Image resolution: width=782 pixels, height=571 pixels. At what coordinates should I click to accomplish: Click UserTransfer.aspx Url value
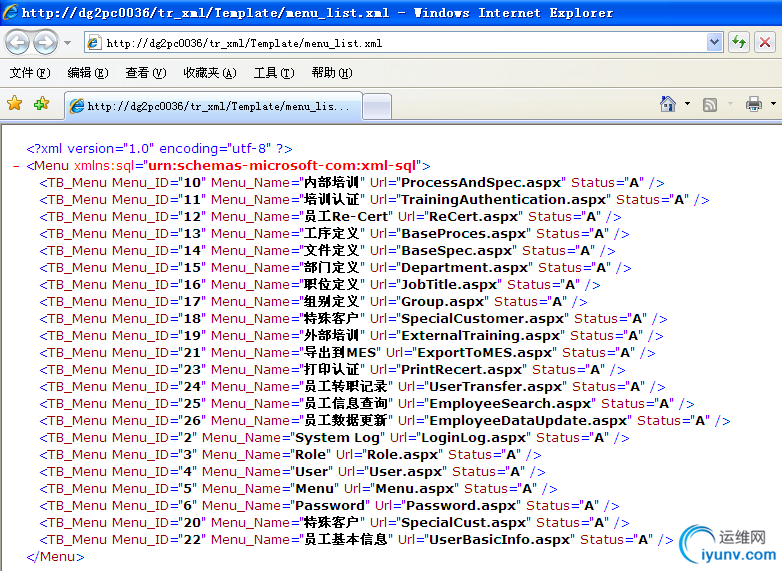[x=495, y=386]
